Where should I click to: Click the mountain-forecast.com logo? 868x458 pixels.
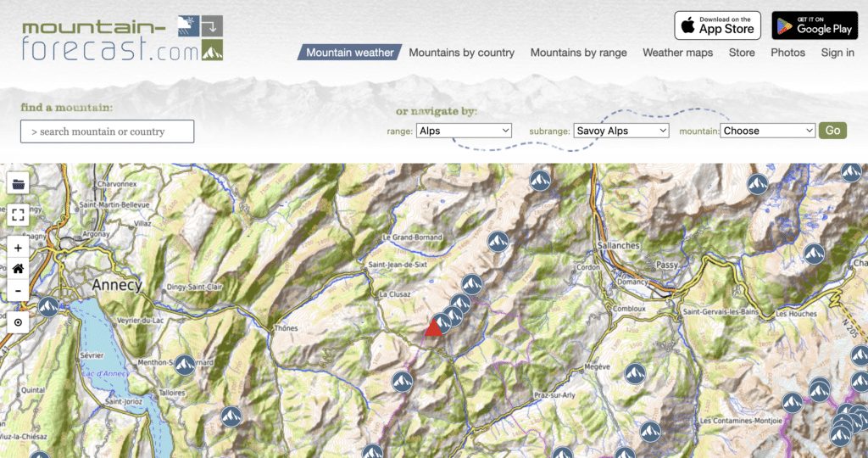(122, 37)
